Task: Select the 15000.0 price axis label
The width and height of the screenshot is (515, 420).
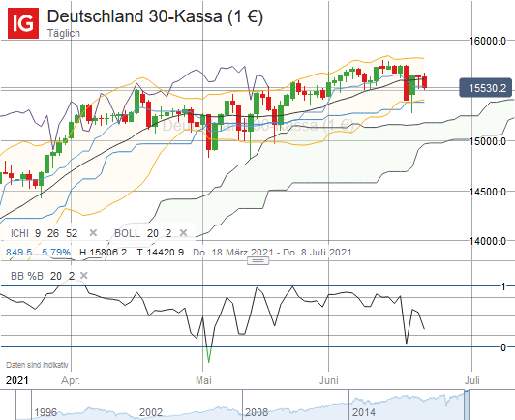Action: 488,141
